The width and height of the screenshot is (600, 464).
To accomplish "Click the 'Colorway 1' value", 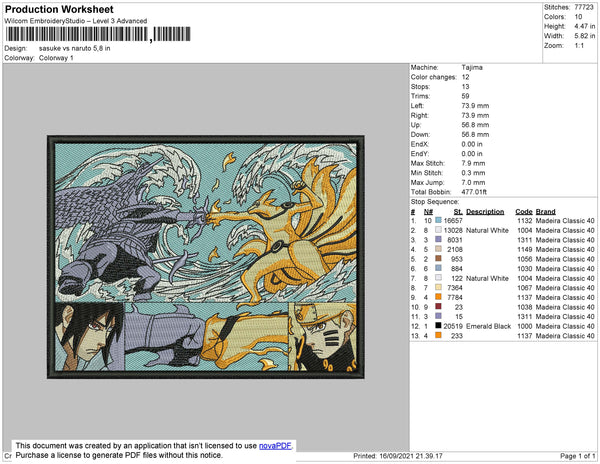I will point(56,58).
